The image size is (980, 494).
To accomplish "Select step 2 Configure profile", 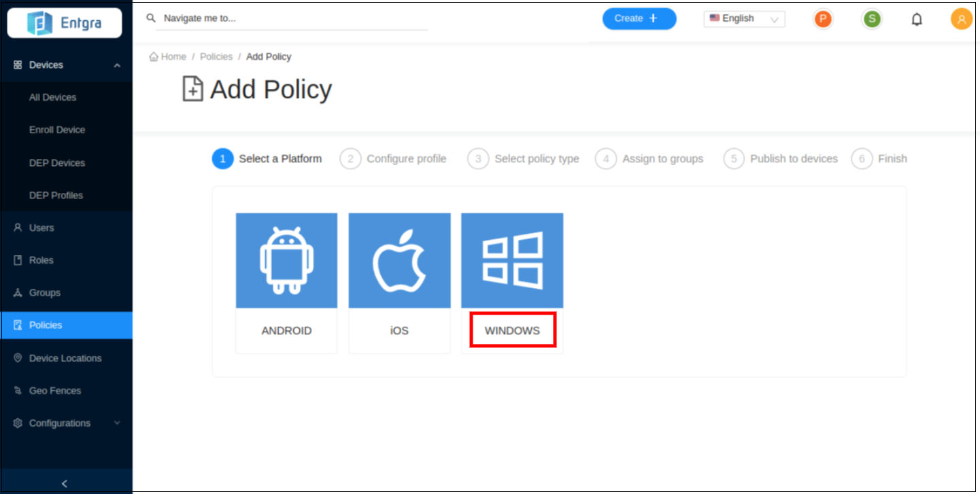I will (393, 159).
